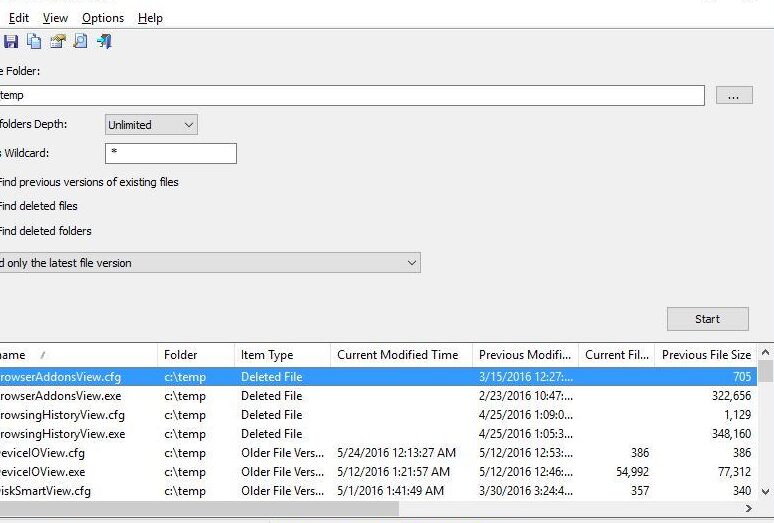774x523 pixels.
Task: Click '5/12/2016 1:21:57 AM' modified time cell
Action: click(x=393, y=472)
